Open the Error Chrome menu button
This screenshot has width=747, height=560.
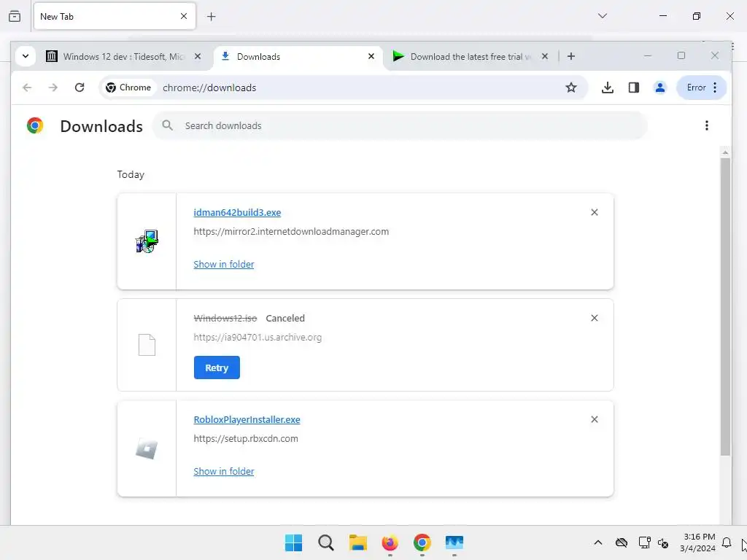point(702,87)
